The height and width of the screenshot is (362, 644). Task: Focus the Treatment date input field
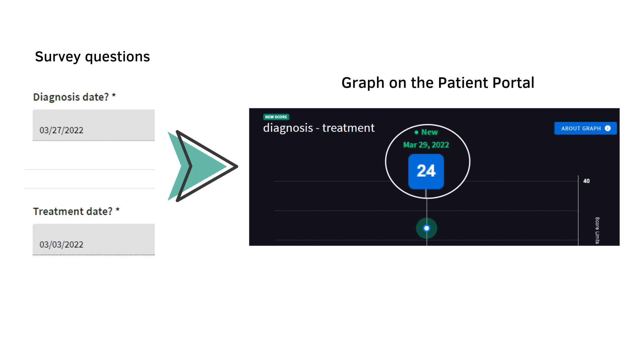(x=94, y=240)
